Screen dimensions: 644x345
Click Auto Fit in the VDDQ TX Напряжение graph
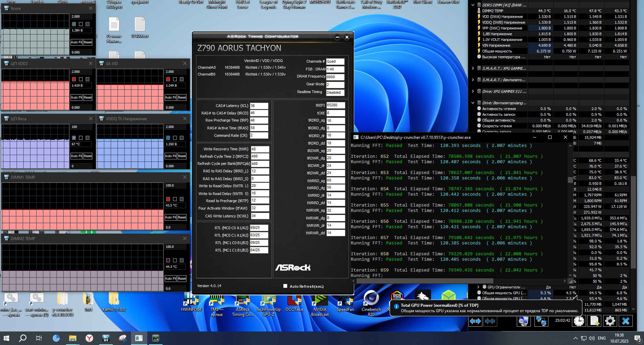pos(170,156)
